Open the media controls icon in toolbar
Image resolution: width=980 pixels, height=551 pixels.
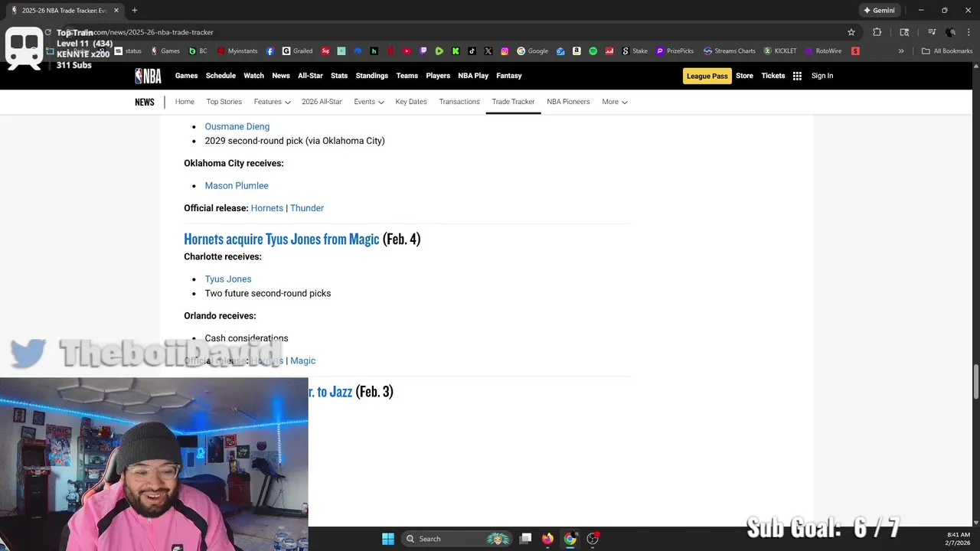point(932,32)
